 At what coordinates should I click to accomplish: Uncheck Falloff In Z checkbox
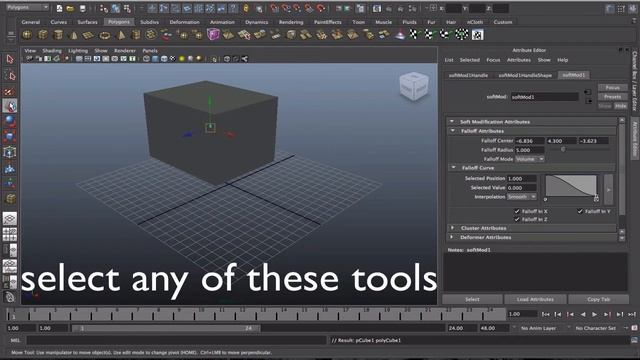click(517, 219)
